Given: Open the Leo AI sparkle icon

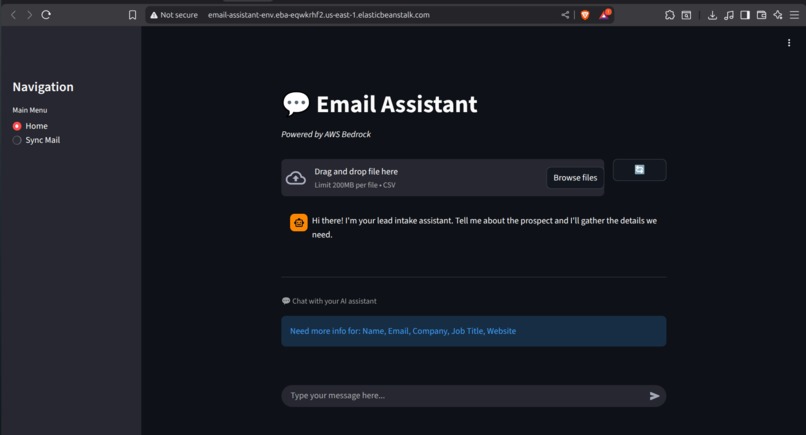Looking at the screenshot, I should click(x=778, y=15).
